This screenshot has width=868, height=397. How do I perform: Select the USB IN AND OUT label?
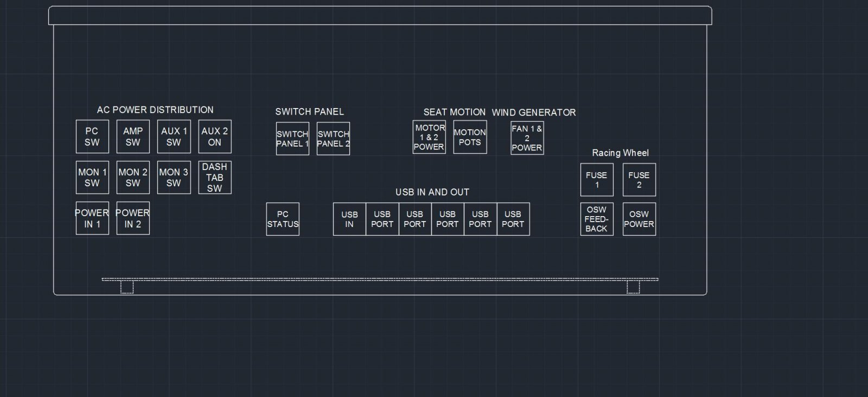point(432,192)
